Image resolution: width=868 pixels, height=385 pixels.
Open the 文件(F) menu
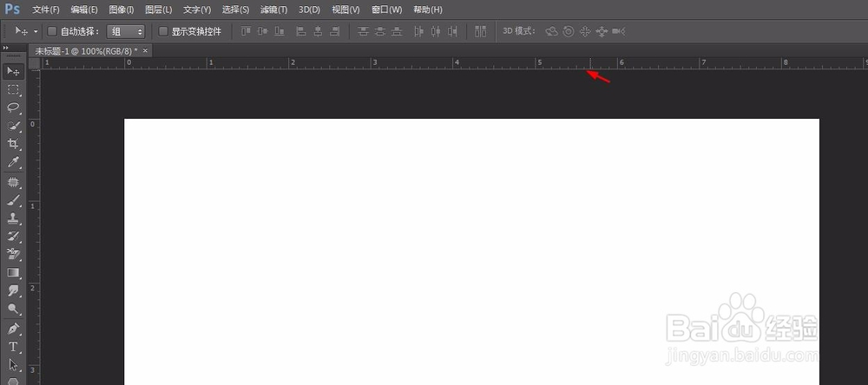45,10
